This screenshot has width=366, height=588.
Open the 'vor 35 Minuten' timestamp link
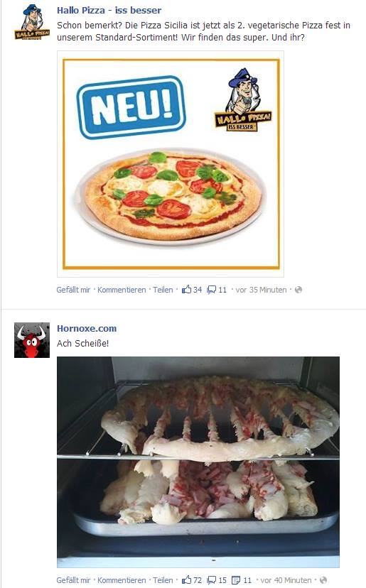(x=261, y=290)
